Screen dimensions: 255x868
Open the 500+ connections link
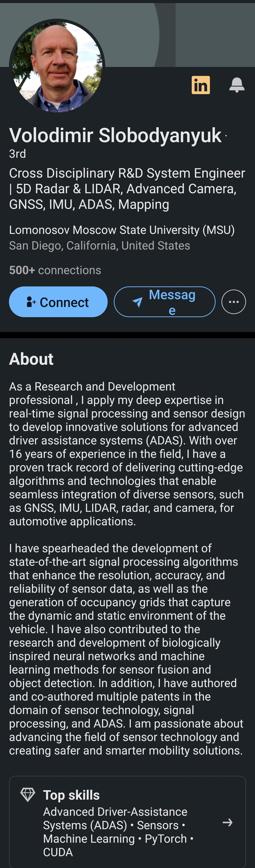[x=55, y=270]
